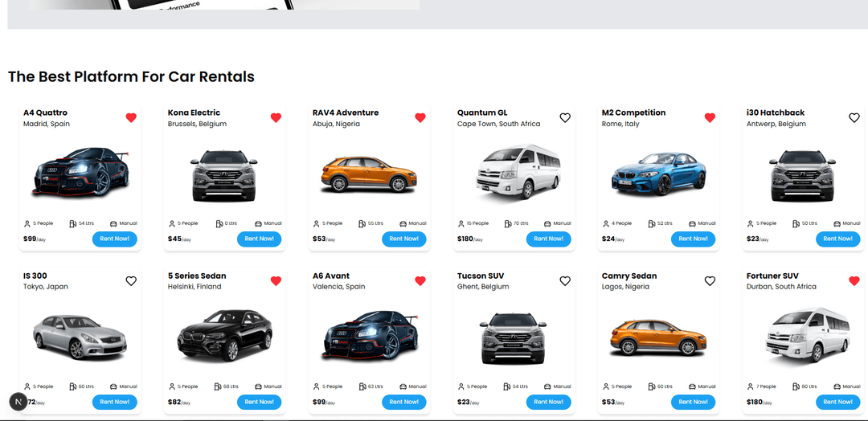Screen dimensions: 868x421
Task: Click the IS 300 fuel pump icon
Action: 73,386
